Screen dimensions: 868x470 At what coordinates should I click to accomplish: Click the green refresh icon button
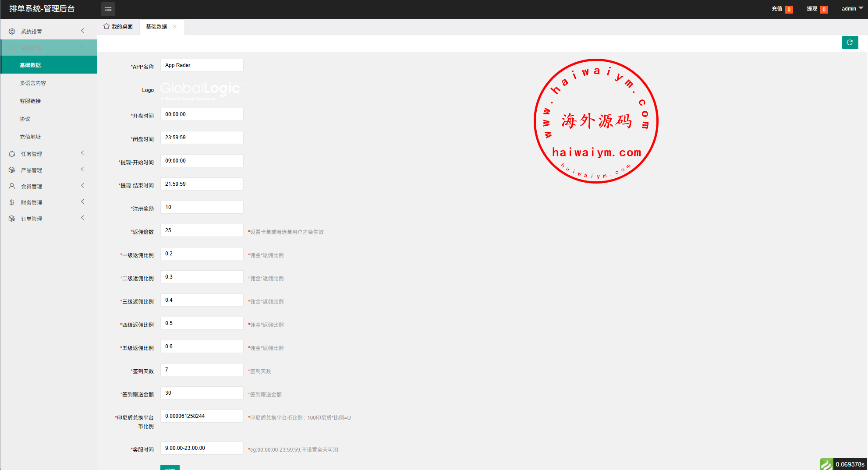850,42
